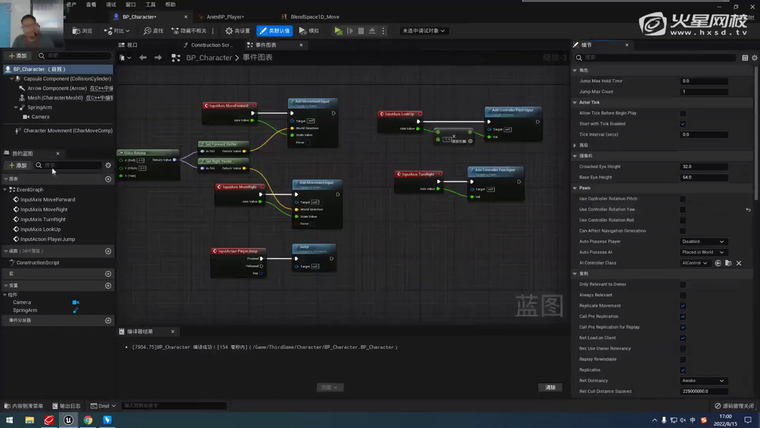Open Output Log (输出日志) button
760x428 pixels.
tap(66, 406)
